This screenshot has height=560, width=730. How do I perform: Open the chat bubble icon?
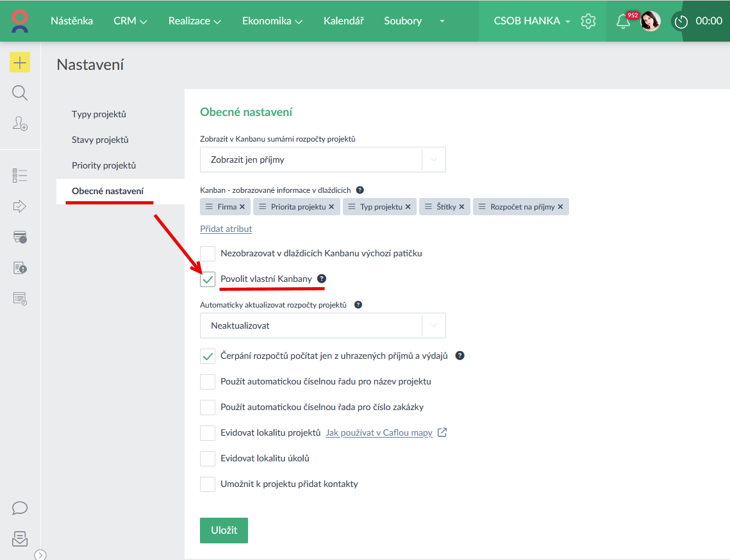coord(20,508)
